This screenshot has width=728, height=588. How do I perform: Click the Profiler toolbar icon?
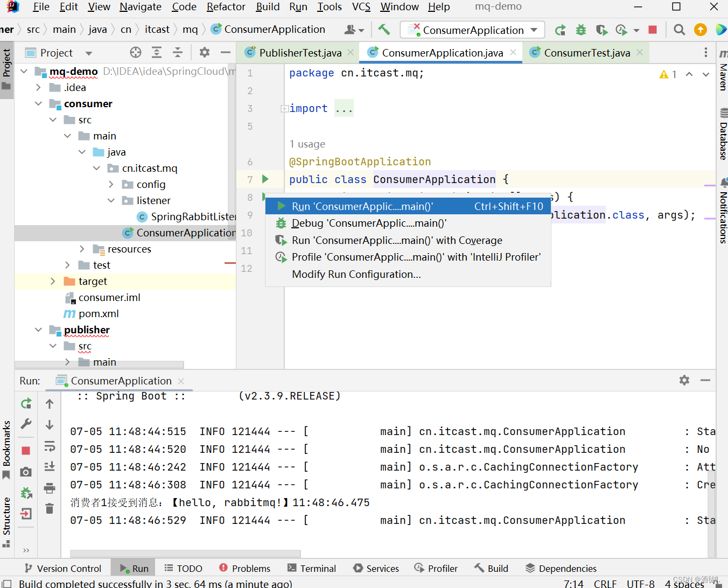click(622, 30)
